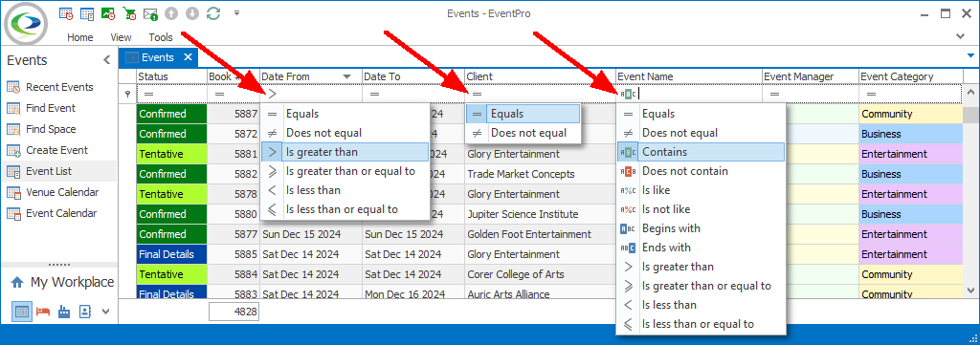This screenshot has height=345, width=980.
Task: Close the Events document tab
Action: (188, 57)
